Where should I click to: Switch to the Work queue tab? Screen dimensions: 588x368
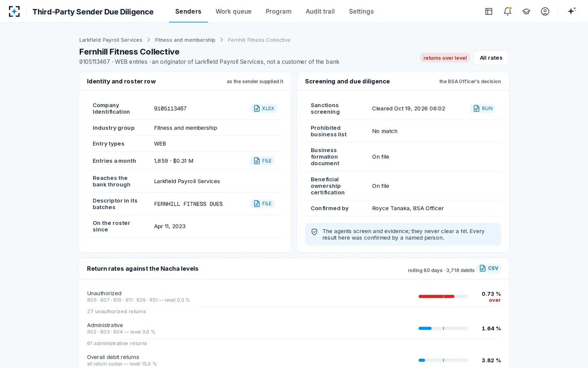[234, 11]
